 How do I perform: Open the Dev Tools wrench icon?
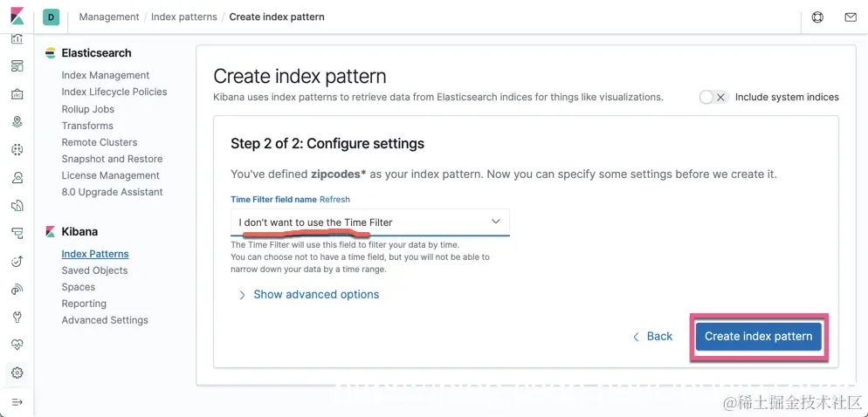click(x=17, y=317)
